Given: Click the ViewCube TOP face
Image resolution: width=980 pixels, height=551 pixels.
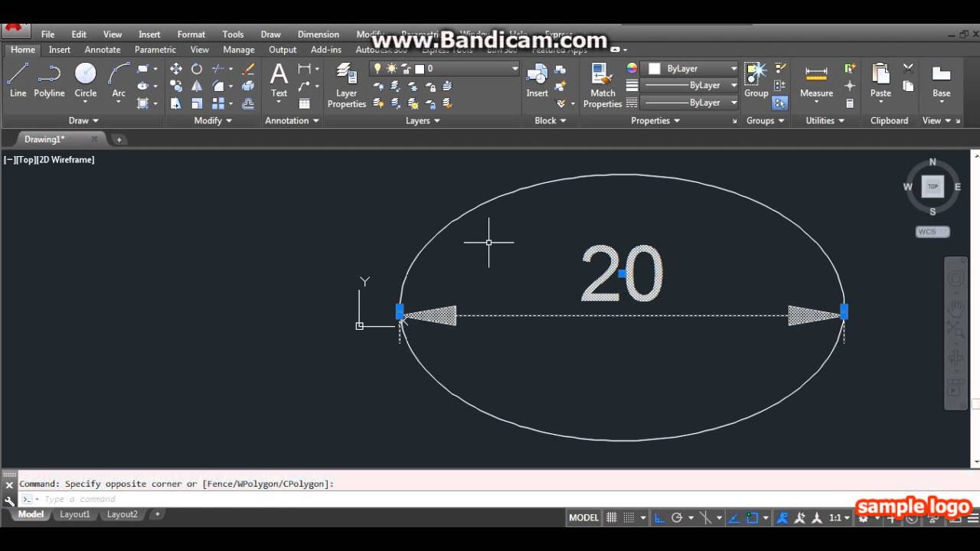Looking at the screenshot, I should (933, 187).
